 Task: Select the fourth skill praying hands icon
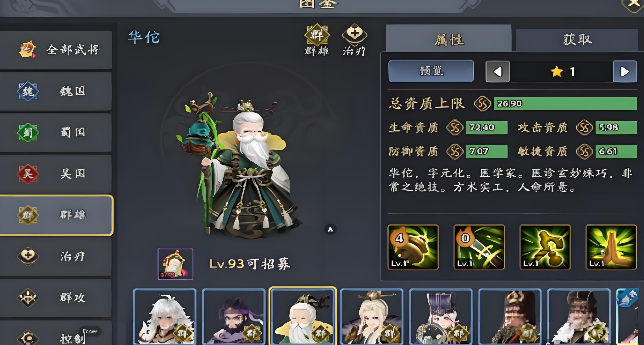pos(611,247)
